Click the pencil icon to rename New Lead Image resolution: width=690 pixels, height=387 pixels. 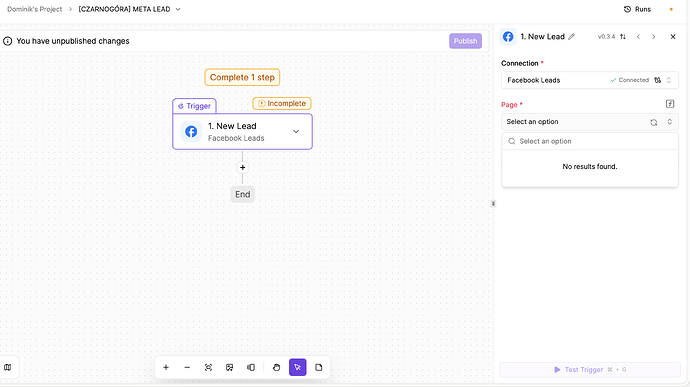(x=571, y=37)
